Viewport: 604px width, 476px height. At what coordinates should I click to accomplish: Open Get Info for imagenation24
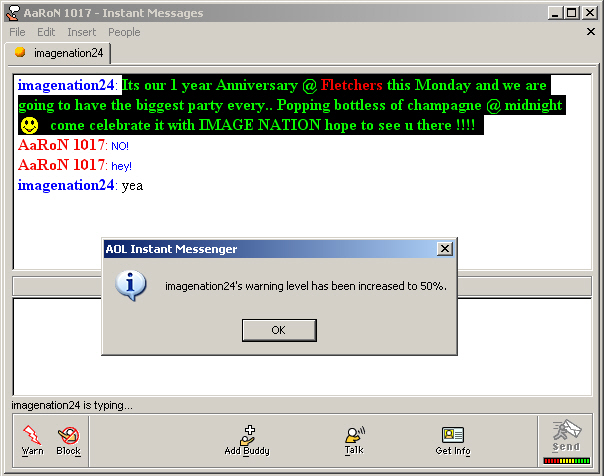(x=453, y=435)
